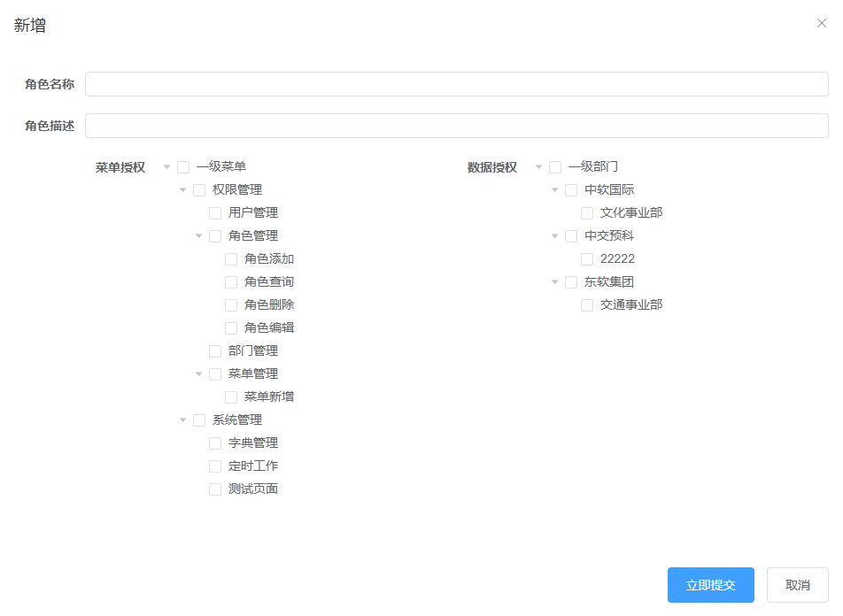This screenshot has width=843, height=616.
Task: Enable the 角色添加 permission checkbox
Action: coord(230,258)
